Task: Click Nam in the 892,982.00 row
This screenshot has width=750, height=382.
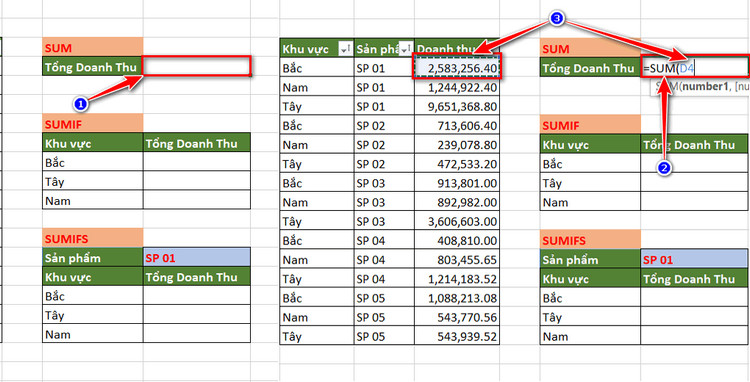Action: click(317, 202)
